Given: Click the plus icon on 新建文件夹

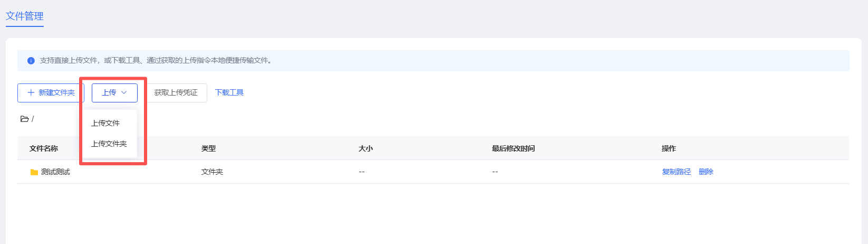Looking at the screenshot, I should [31, 92].
